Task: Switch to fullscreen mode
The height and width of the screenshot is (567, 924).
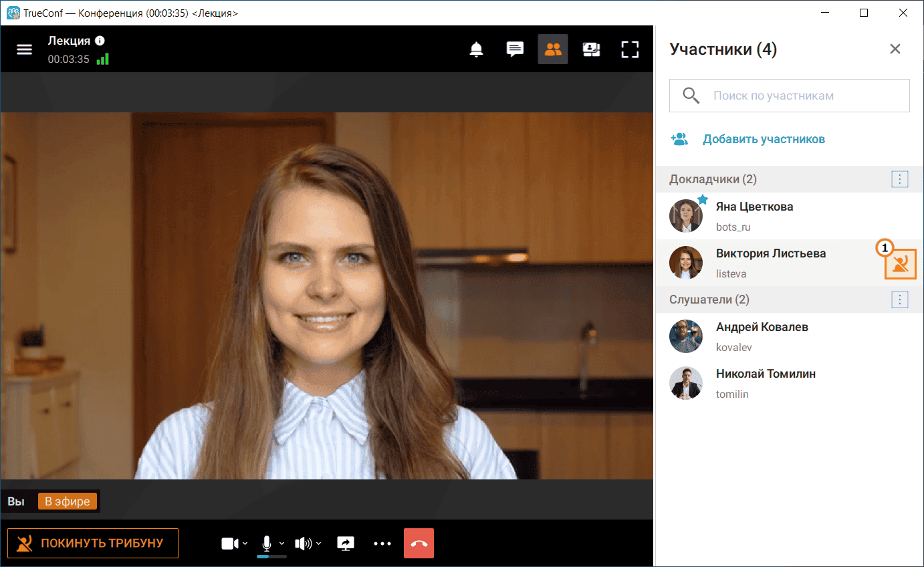Action: pos(630,49)
